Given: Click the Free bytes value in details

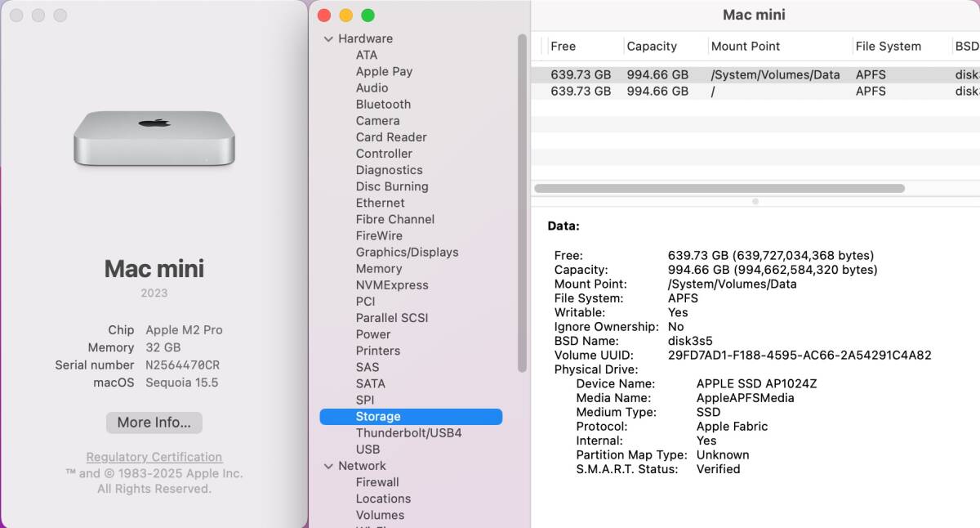Looking at the screenshot, I should pyautogui.click(x=771, y=256).
